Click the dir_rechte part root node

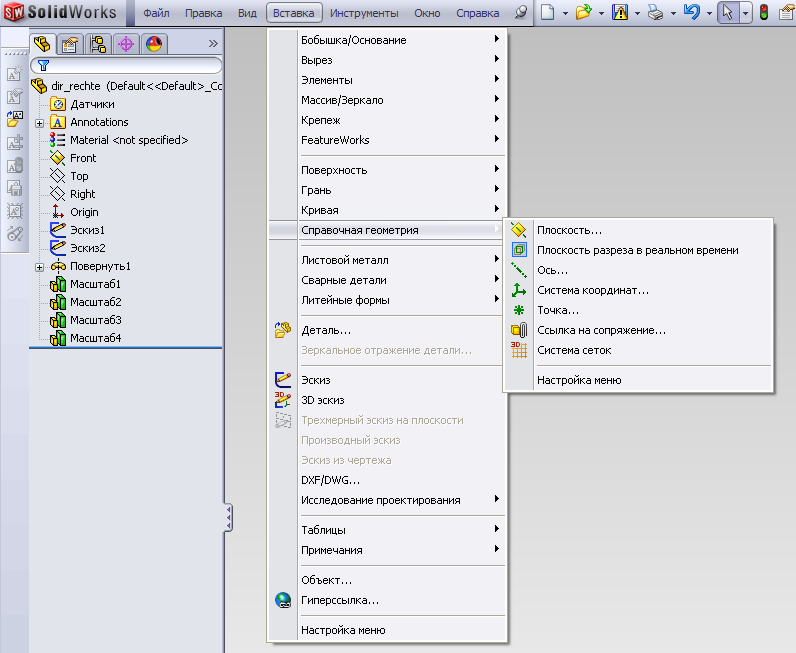pos(127,86)
